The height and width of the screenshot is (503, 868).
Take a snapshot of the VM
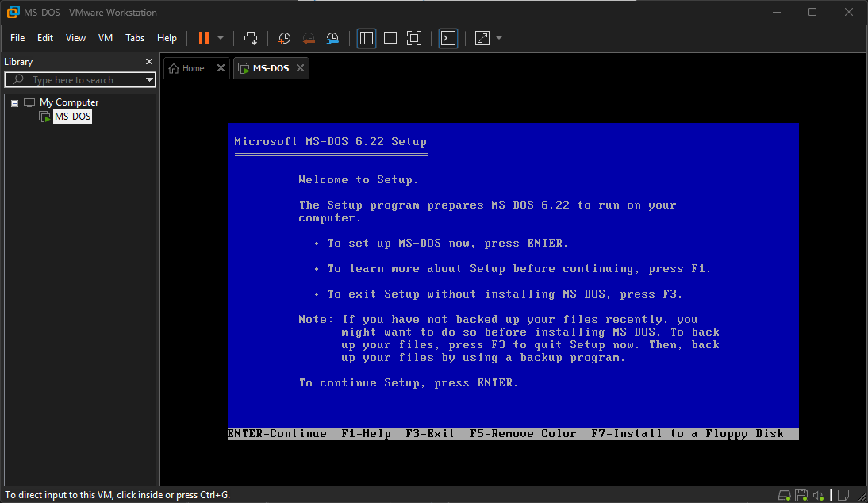coord(284,38)
